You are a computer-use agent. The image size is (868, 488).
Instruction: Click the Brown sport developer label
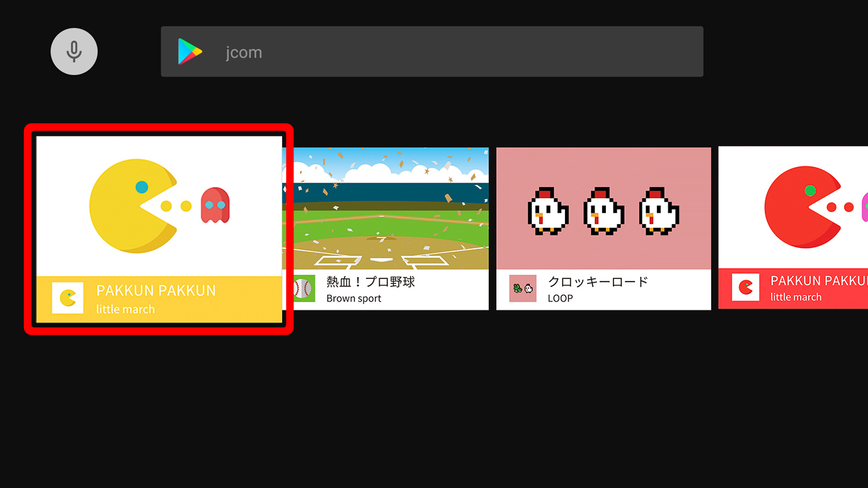coord(353,298)
